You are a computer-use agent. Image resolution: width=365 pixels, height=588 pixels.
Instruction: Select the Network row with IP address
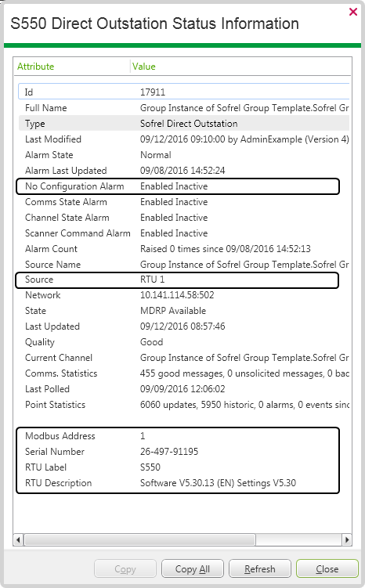point(184,295)
